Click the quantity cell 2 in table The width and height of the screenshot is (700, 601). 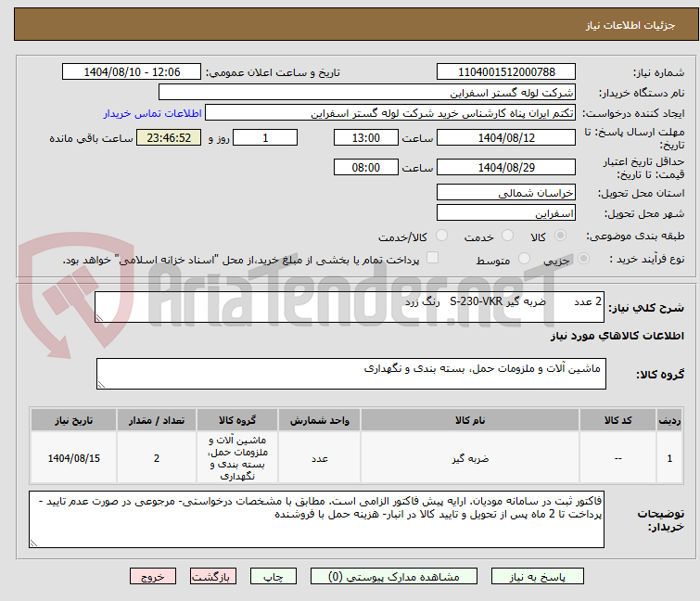(157, 458)
